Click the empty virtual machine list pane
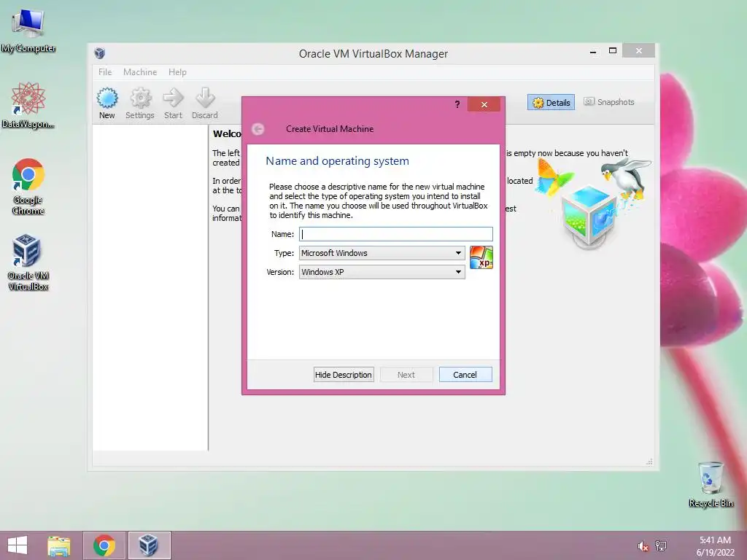 [x=150, y=287]
